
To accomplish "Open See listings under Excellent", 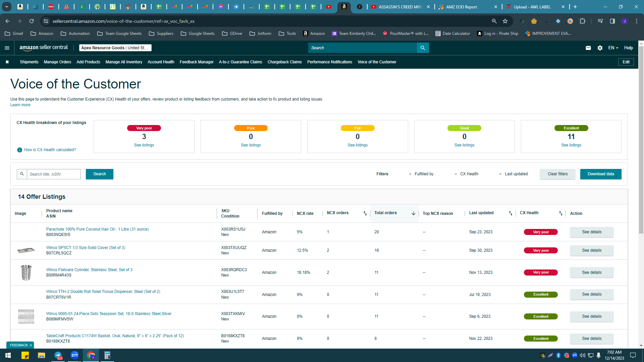I will (571, 145).
